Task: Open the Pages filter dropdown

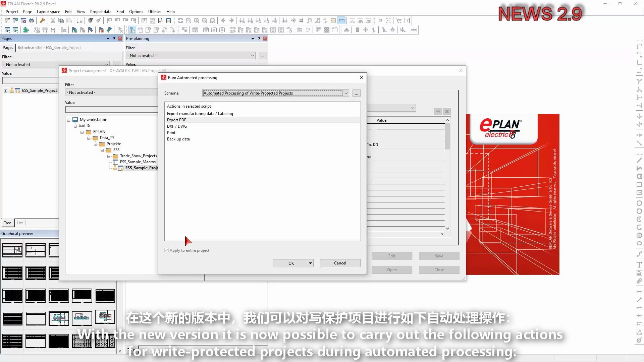Action: (x=106, y=64)
